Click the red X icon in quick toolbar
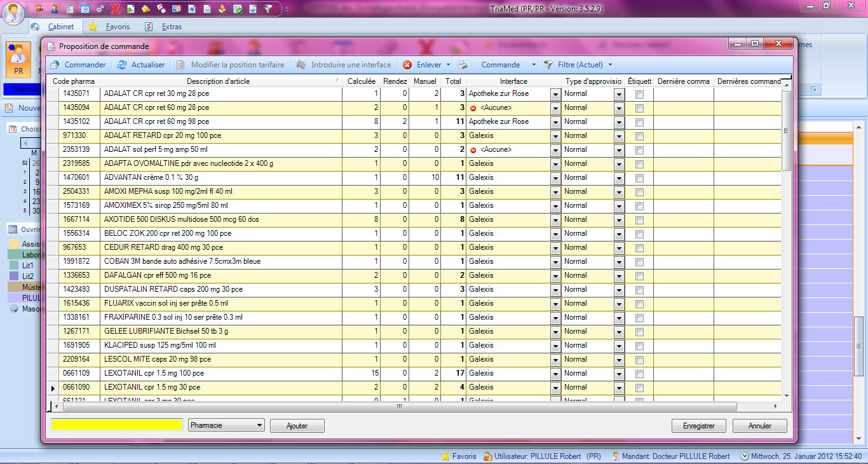Screen dimensions: 868x464 [116, 9]
